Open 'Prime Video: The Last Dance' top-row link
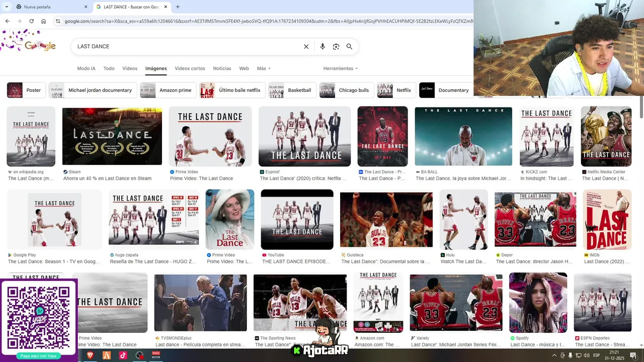The height and width of the screenshot is (362, 644). 202,178
